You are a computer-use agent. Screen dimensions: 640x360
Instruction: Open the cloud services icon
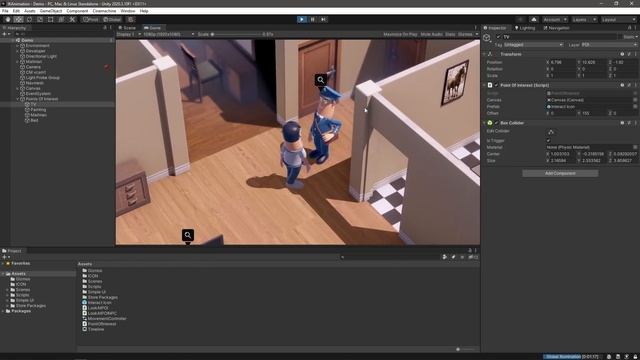coord(534,19)
